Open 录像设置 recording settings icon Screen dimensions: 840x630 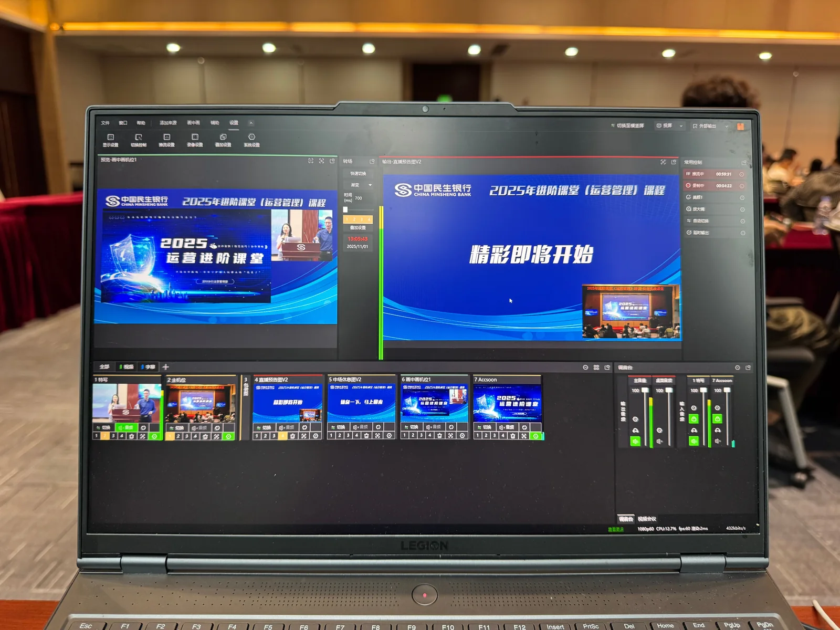tap(195, 140)
